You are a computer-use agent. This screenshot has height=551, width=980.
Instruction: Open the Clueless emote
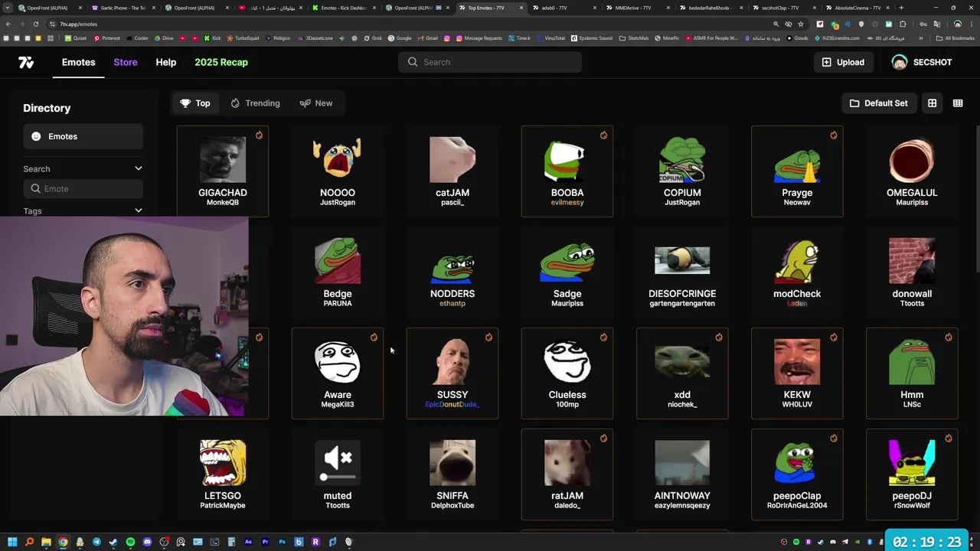(567, 373)
